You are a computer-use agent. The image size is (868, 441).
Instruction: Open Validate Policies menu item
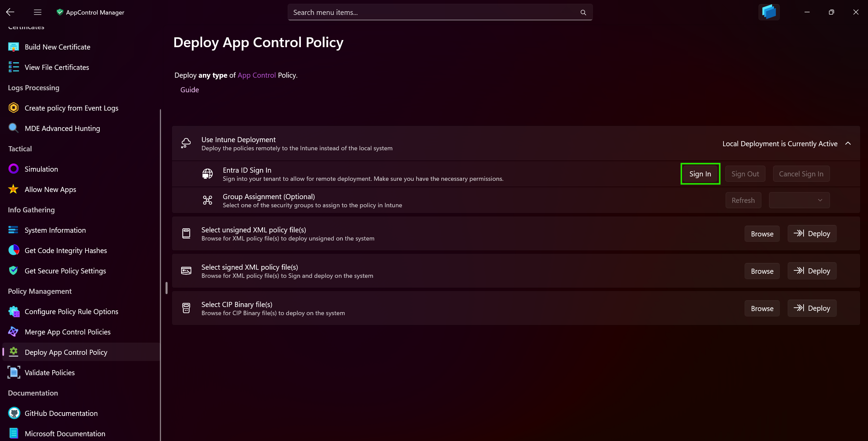50,372
